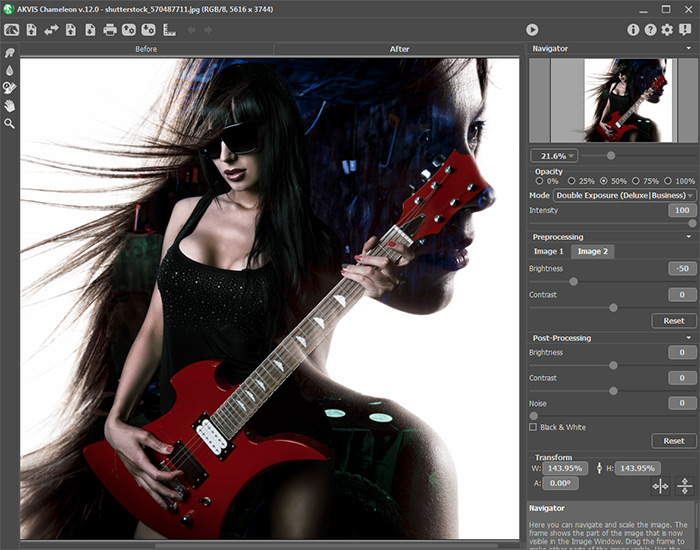Image resolution: width=700 pixels, height=550 pixels.
Task: Click Reset button under Preprocessing
Action: tap(673, 321)
